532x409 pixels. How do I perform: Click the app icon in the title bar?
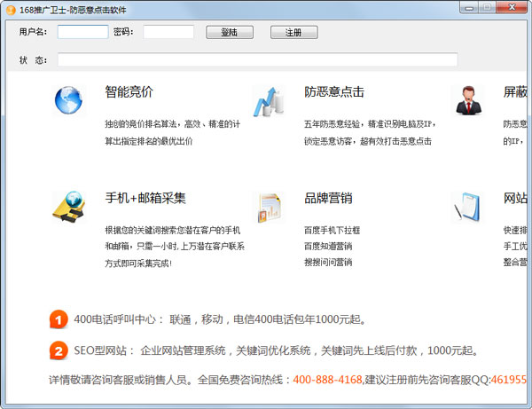click(11, 10)
